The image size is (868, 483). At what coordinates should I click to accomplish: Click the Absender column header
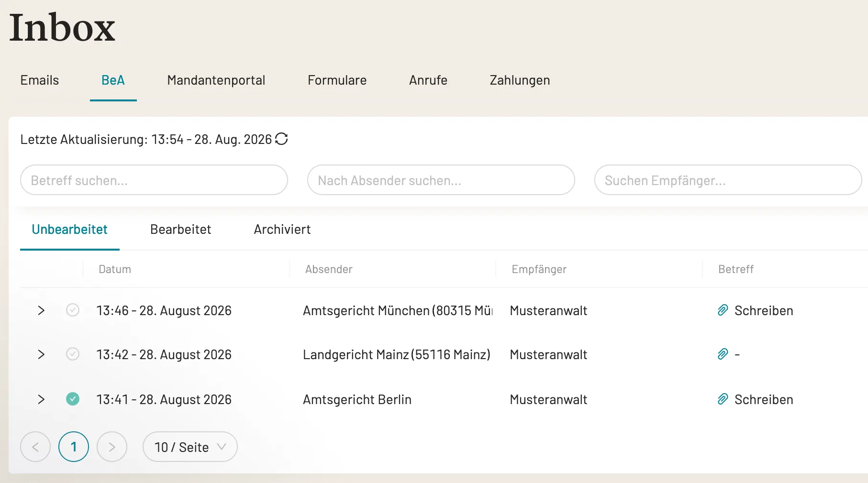pos(329,269)
